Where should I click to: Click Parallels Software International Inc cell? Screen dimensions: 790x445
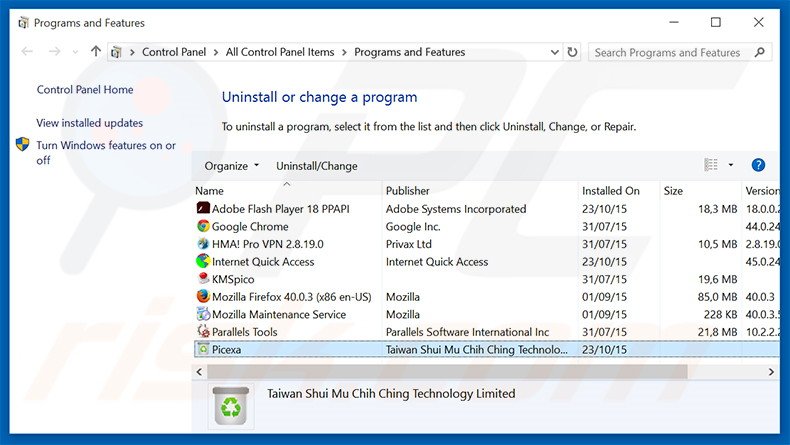(467, 332)
